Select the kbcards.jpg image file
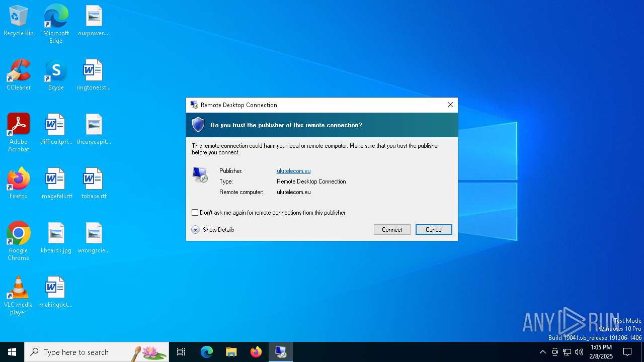The height and width of the screenshot is (362, 644). tap(56, 238)
